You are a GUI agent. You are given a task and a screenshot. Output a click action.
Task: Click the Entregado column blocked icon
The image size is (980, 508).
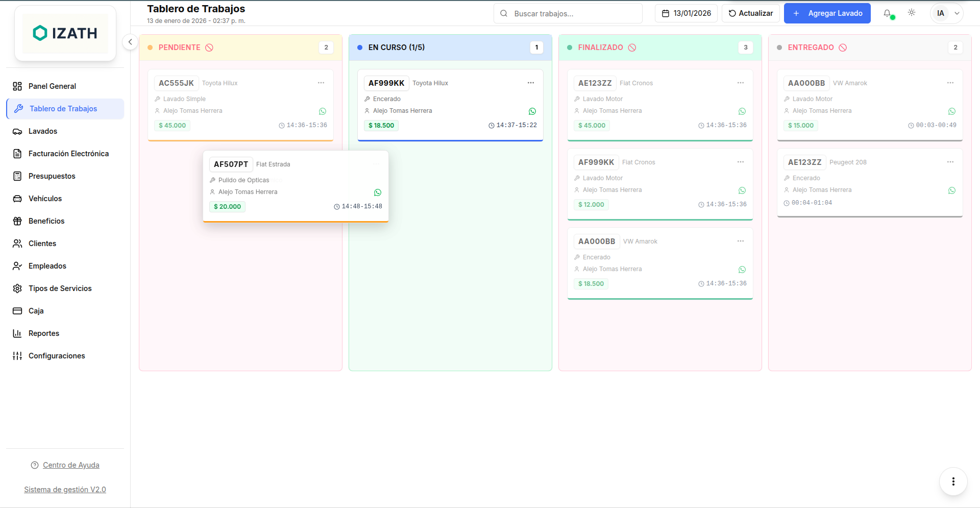843,47
